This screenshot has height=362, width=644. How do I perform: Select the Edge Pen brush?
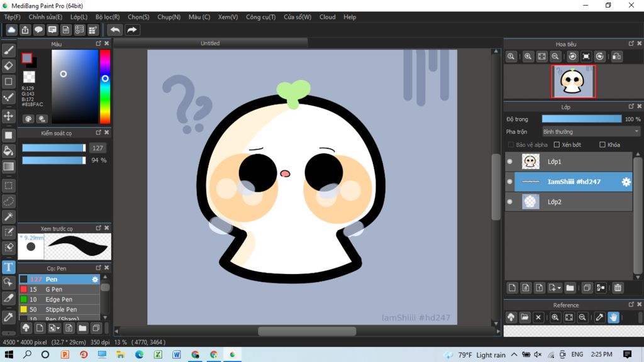click(60, 300)
